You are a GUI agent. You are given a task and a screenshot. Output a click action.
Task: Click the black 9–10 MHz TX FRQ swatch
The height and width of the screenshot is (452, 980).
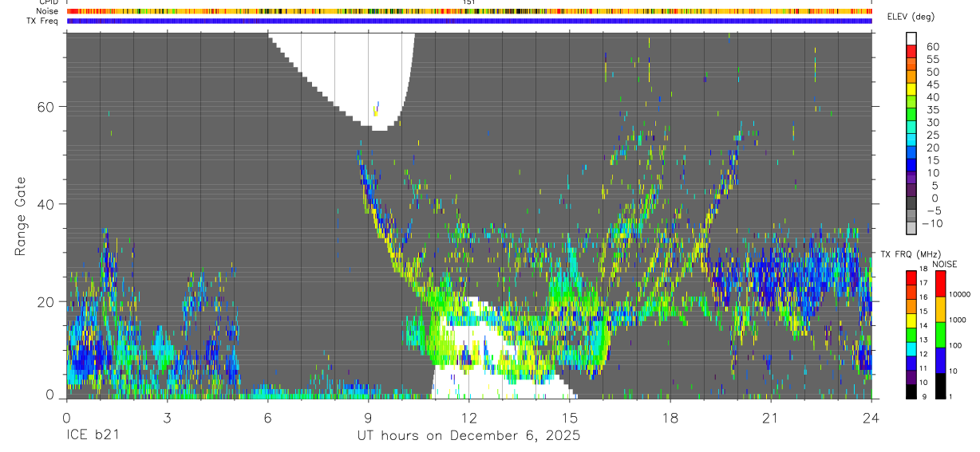[x=911, y=390]
